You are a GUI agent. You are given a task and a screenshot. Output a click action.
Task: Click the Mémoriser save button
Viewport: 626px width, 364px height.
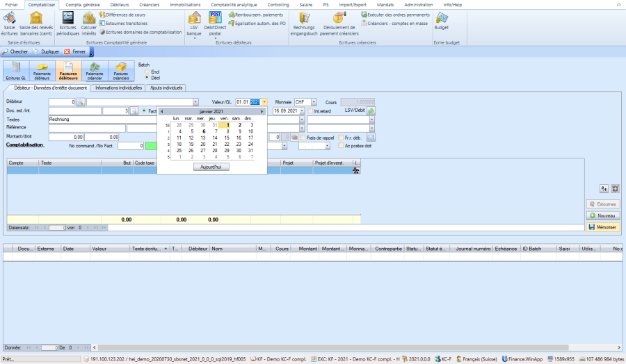tap(602, 227)
